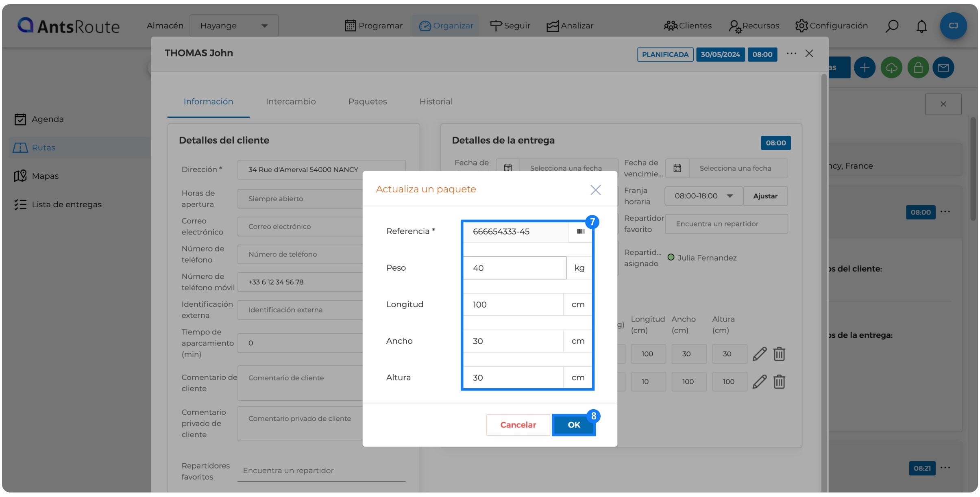Open the three-dots menu in THOMAS John header
This screenshot has width=980, height=497.
(791, 53)
